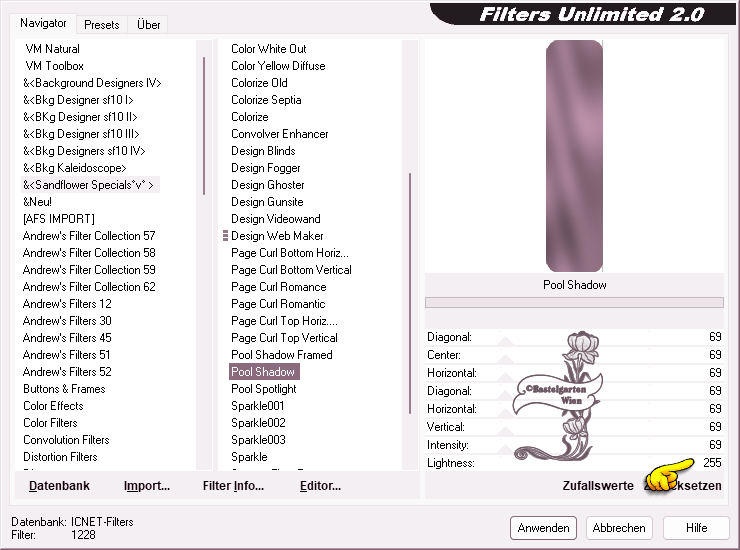Choose Pool Shadow Framed filter
Viewport: 740px width, 550px height.
point(282,355)
